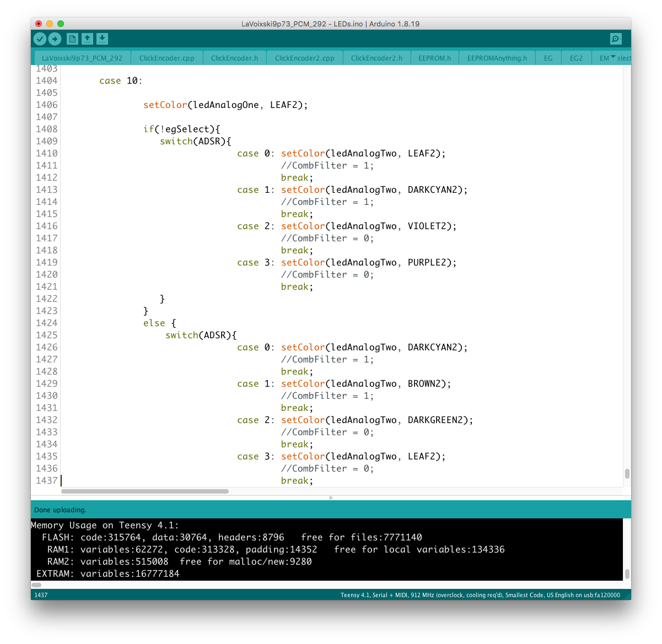This screenshot has height=644, width=662.
Task: Click the editor-console divider handle
Action: [x=331, y=497]
